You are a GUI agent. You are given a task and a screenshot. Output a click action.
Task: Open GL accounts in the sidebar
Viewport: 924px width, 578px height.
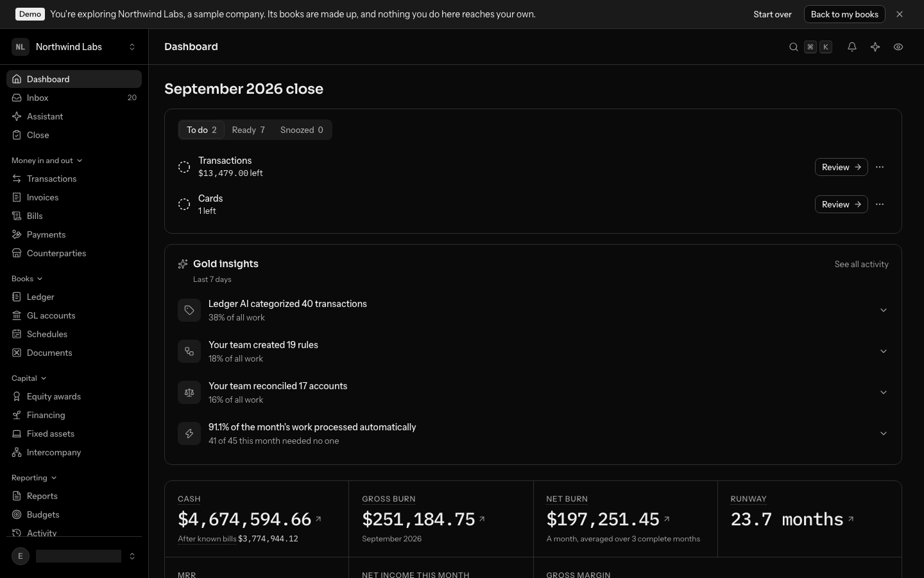click(x=74, y=315)
